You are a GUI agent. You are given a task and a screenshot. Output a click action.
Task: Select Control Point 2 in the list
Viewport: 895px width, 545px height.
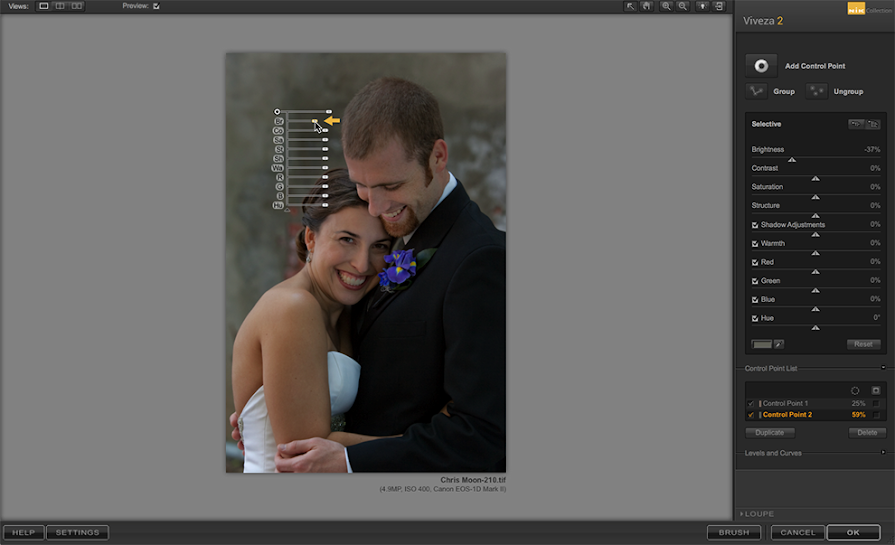[788, 414]
